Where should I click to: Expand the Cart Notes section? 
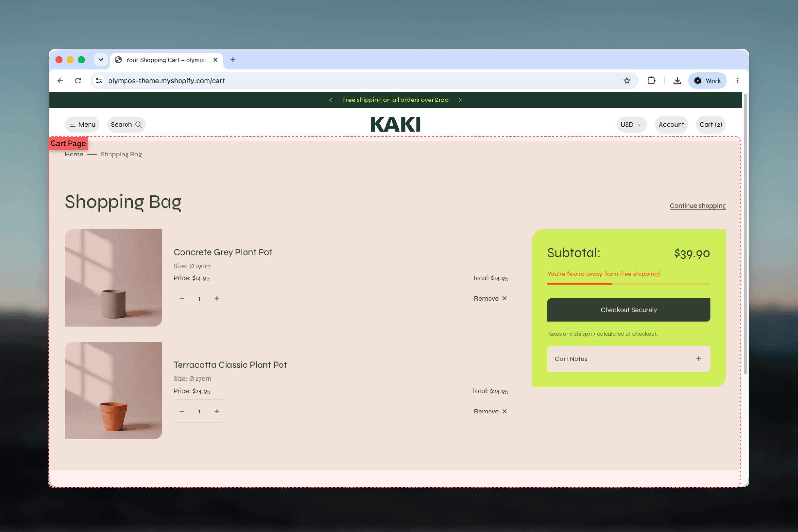(628, 359)
